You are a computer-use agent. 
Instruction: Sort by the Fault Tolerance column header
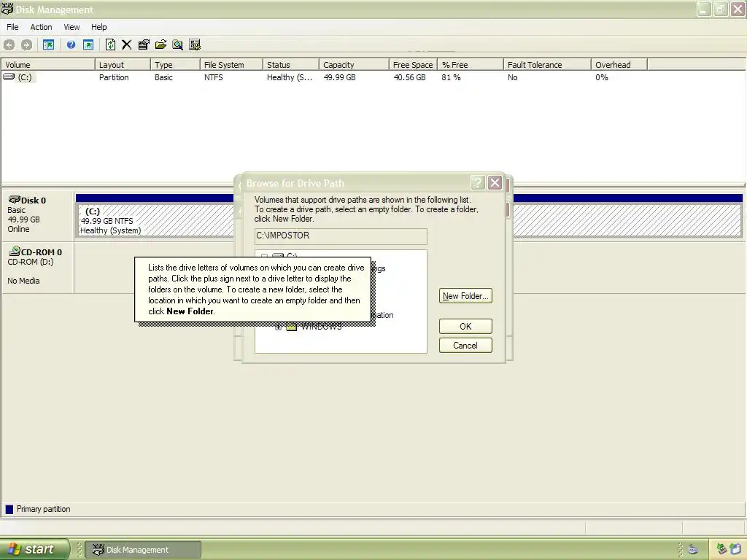(x=547, y=65)
